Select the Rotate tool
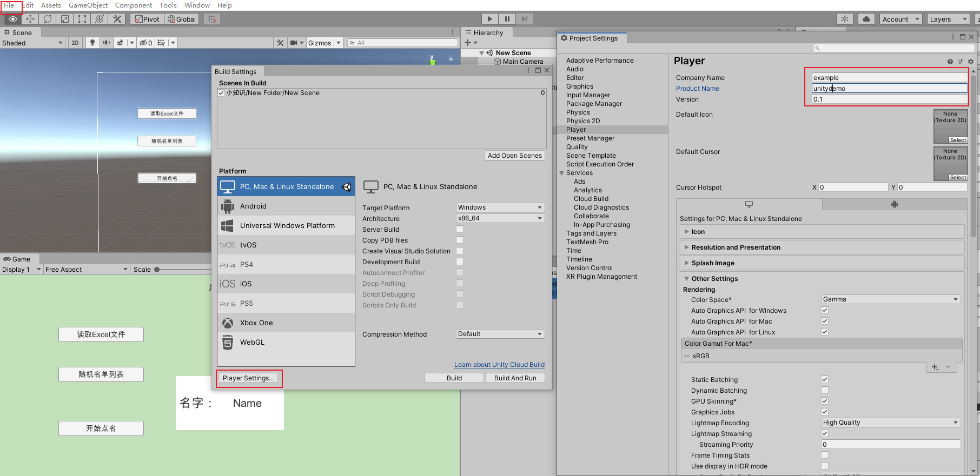Screen dimensions: 980x476 pos(48,19)
